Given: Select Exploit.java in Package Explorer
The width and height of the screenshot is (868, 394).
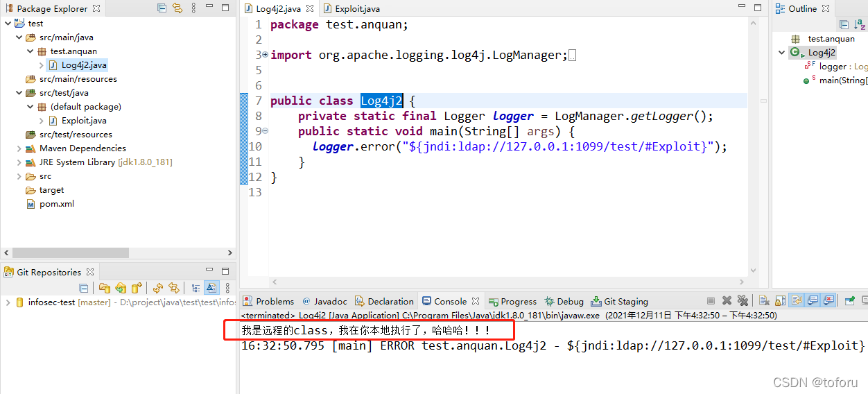Looking at the screenshot, I should [77, 121].
